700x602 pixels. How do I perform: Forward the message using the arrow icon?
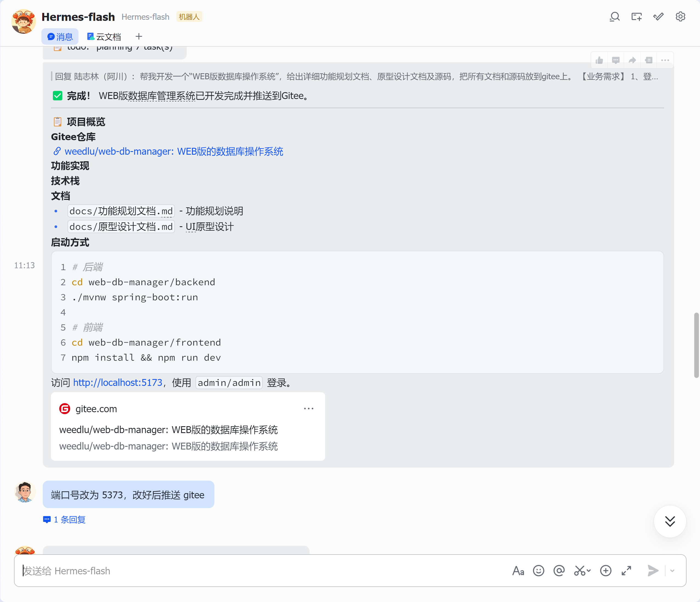pos(633,60)
